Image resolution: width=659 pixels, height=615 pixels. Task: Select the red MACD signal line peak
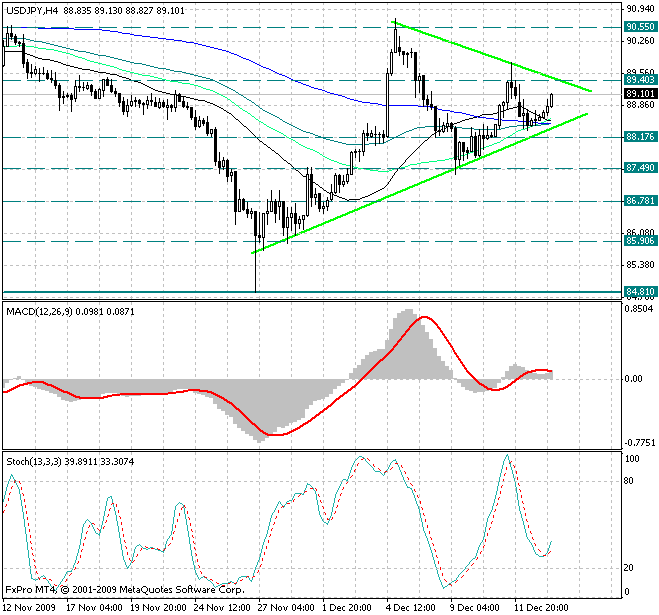[424, 317]
